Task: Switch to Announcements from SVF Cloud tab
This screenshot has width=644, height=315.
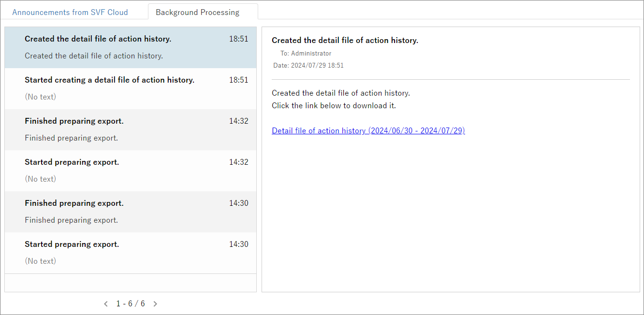Action: [70, 12]
